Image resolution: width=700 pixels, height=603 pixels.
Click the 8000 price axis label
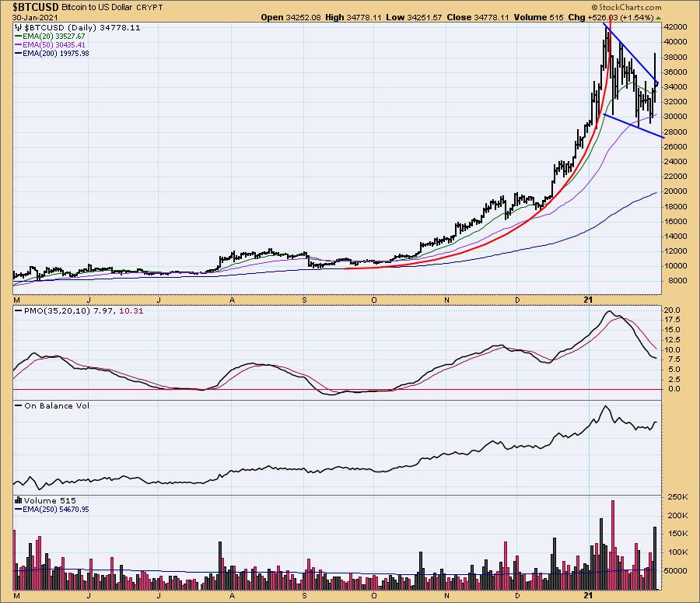coord(677,281)
